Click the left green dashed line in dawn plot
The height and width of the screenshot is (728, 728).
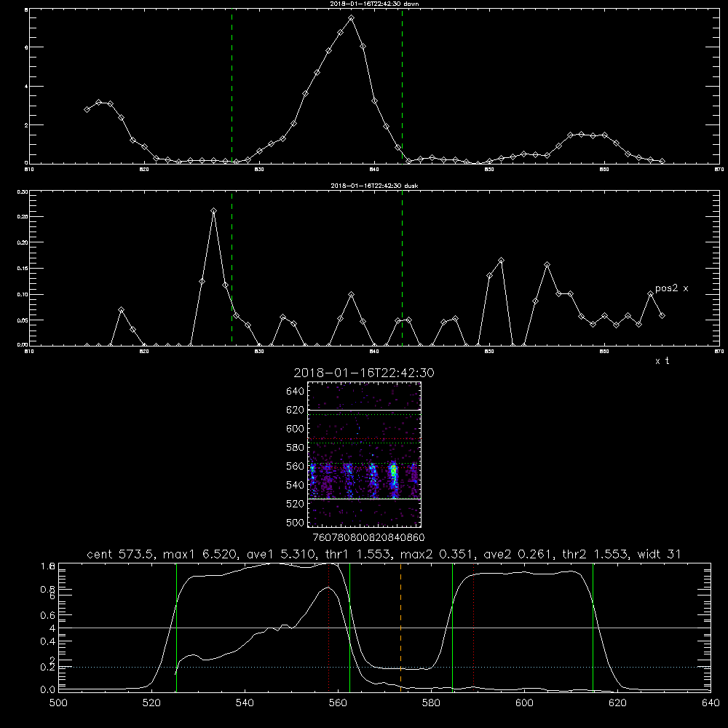pos(232,87)
